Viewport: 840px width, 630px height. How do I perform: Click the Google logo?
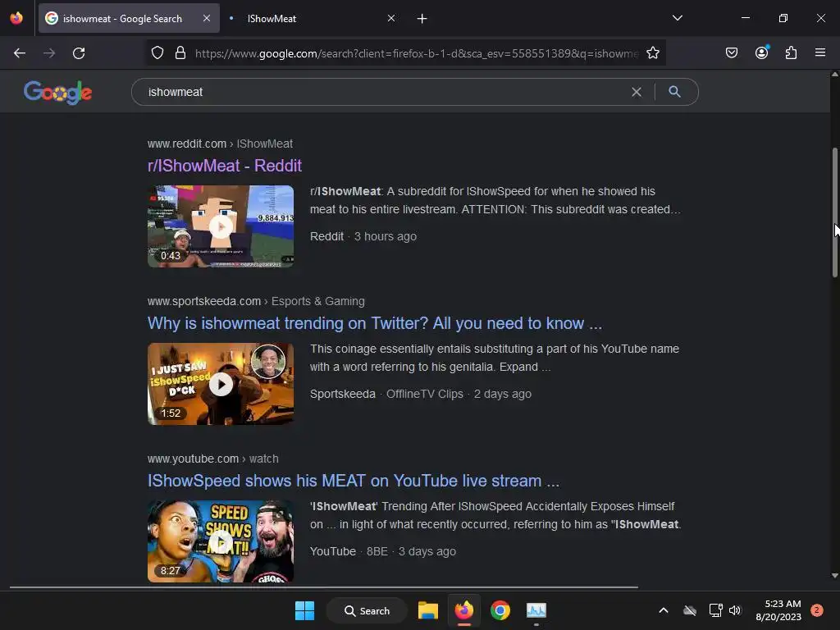[58, 92]
